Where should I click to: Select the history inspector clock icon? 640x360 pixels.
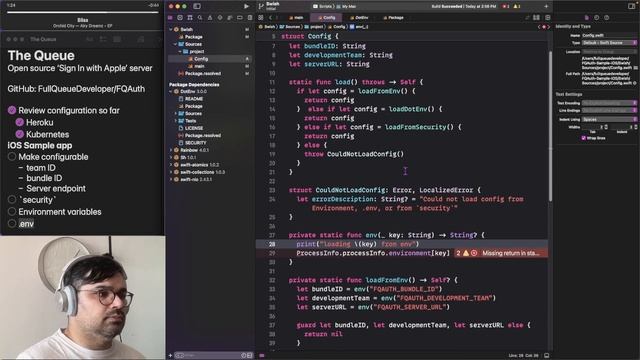pyautogui.click(x=596, y=18)
